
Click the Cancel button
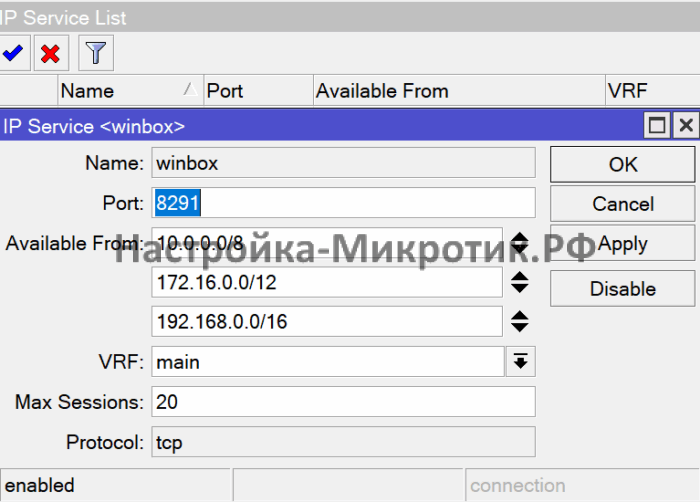click(623, 204)
